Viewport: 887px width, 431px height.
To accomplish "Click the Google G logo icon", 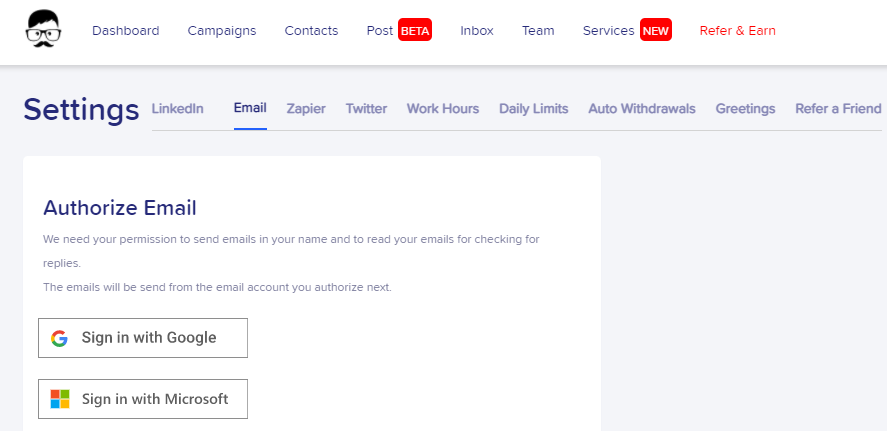I will tap(59, 338).
